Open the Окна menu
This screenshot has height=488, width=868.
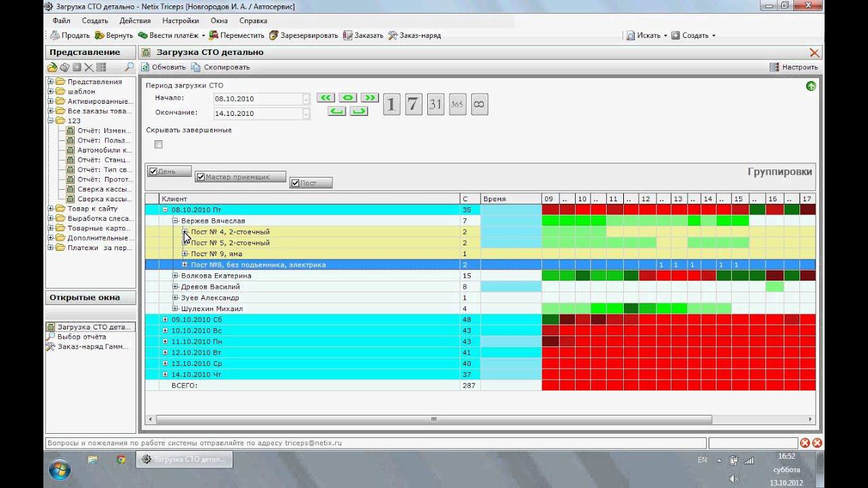pyautogui.click(x=219, y=20)
